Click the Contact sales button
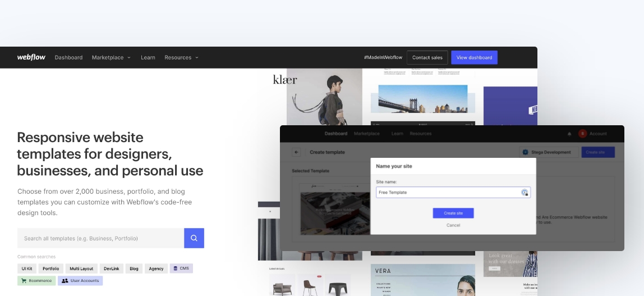 coord(427,57)
